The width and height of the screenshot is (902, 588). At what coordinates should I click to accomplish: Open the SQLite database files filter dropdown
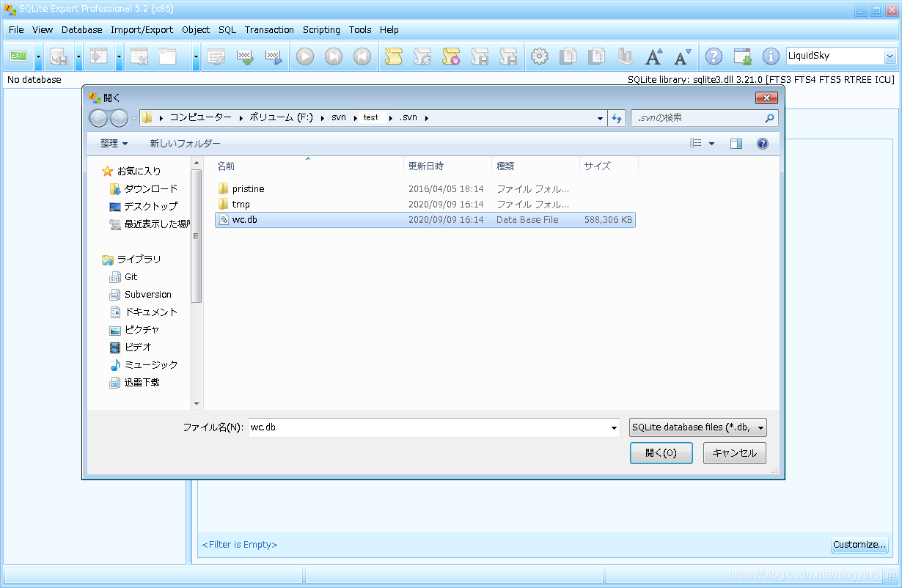coord(698,427)
